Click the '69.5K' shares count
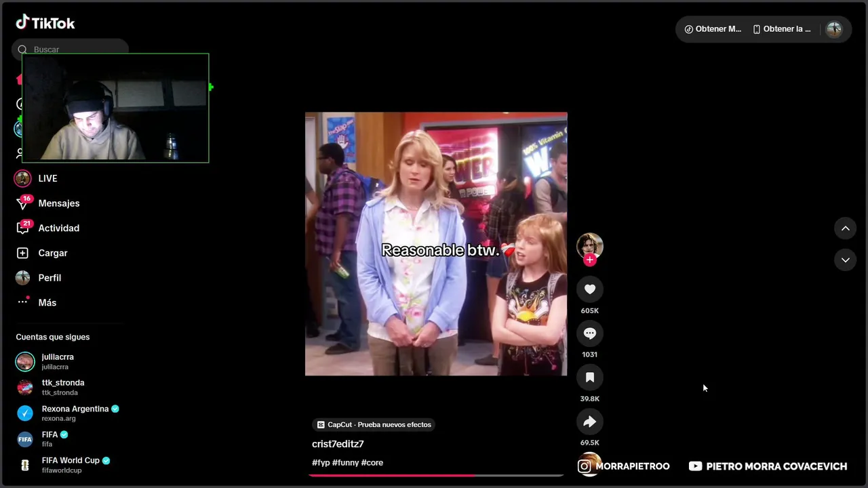 590,443
